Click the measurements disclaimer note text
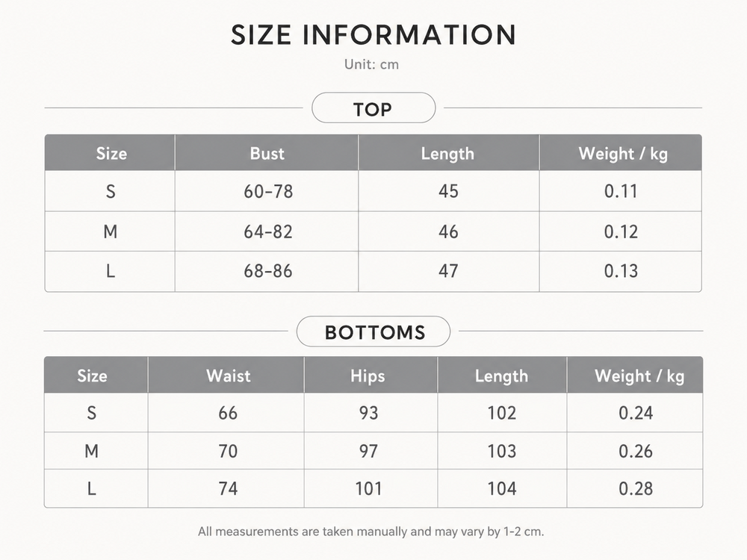The width and height of the screenshot is (747, 560). tap(371, 532)
